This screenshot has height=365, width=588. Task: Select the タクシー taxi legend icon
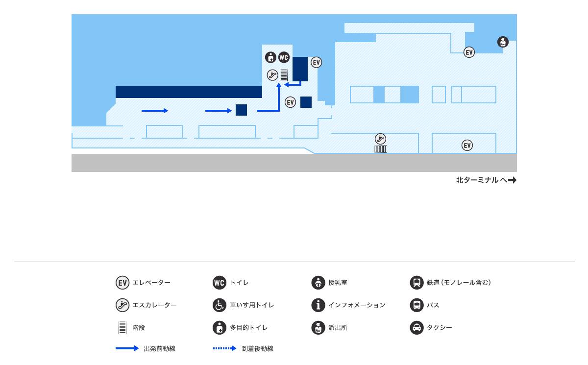[416, 328]
